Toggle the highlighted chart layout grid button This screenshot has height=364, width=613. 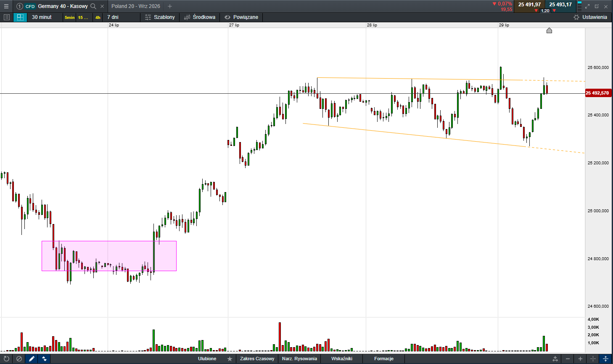pos(20,17)
